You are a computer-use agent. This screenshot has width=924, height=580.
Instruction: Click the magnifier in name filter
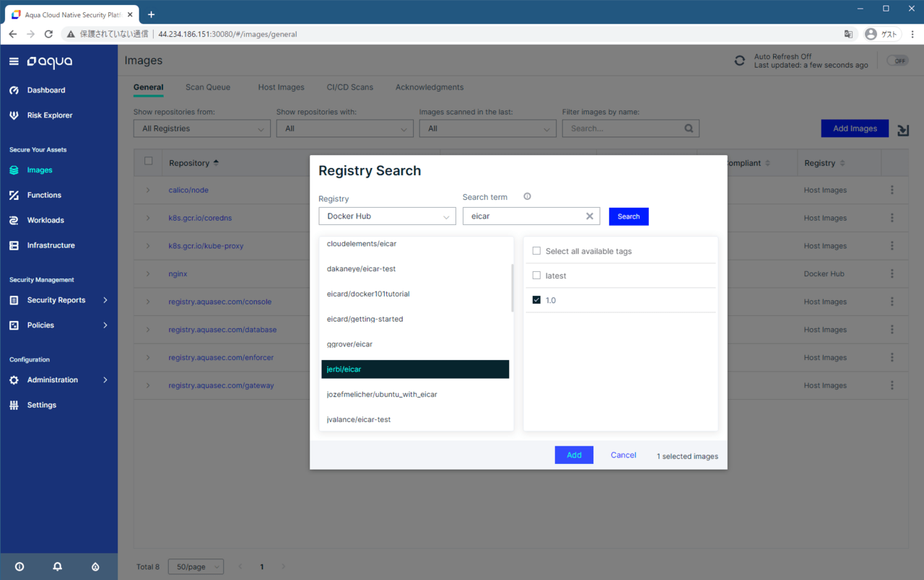tap(689, 128)
